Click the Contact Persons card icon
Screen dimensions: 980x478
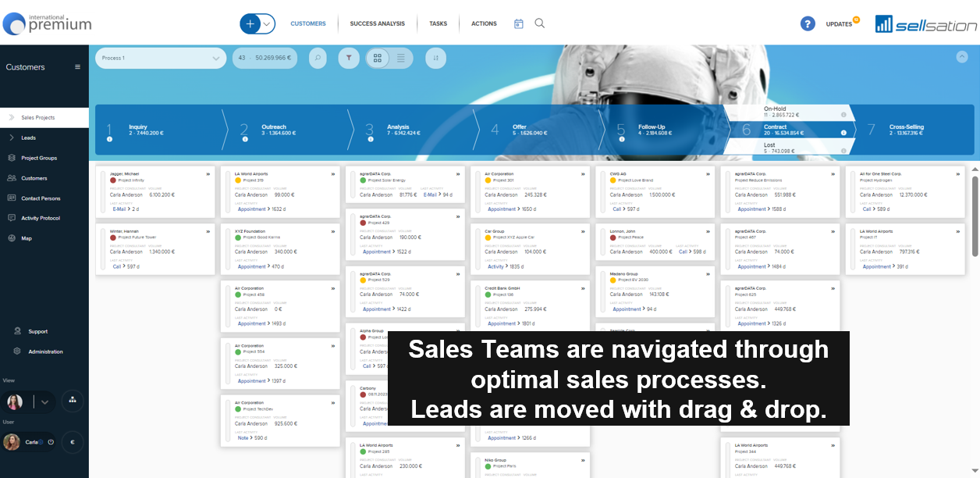[12, 198]
